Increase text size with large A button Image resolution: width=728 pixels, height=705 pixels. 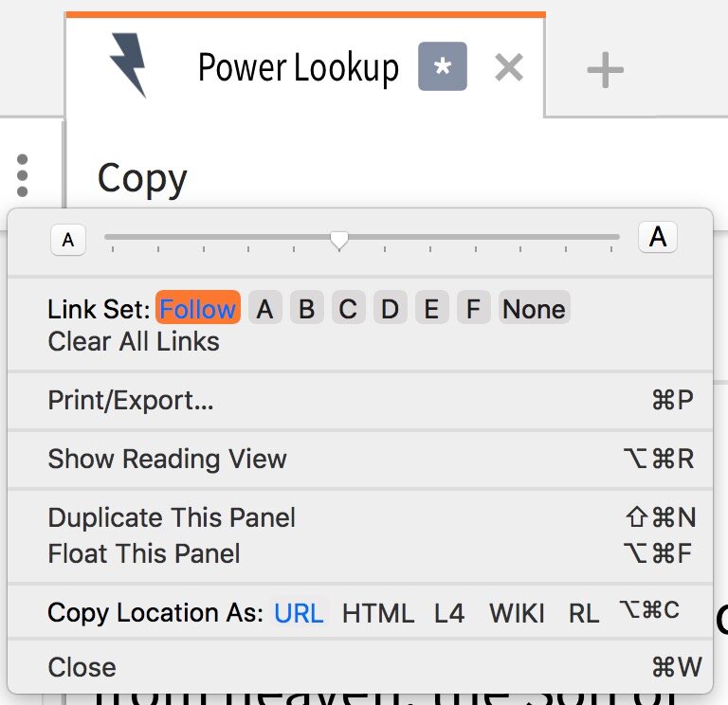658,237
